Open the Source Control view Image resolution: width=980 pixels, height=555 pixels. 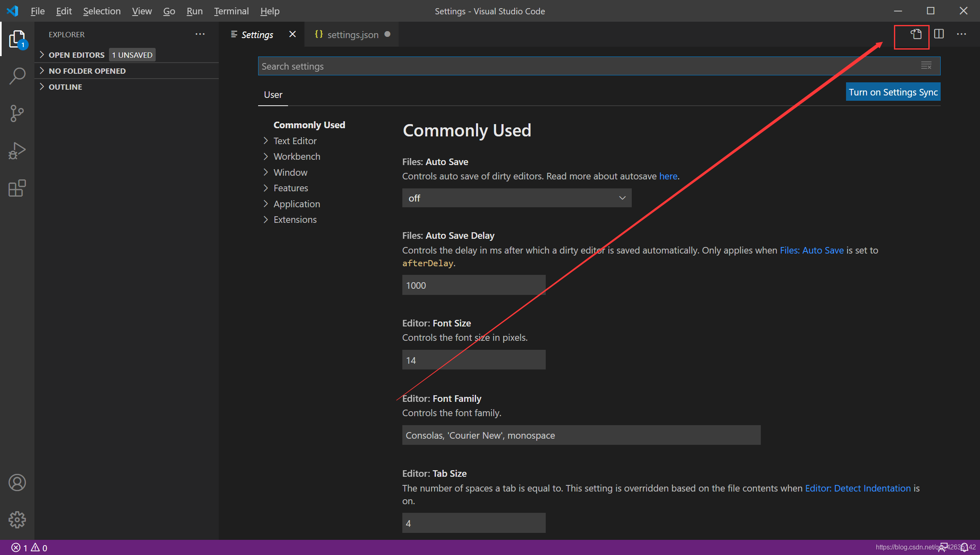point(17,113)
